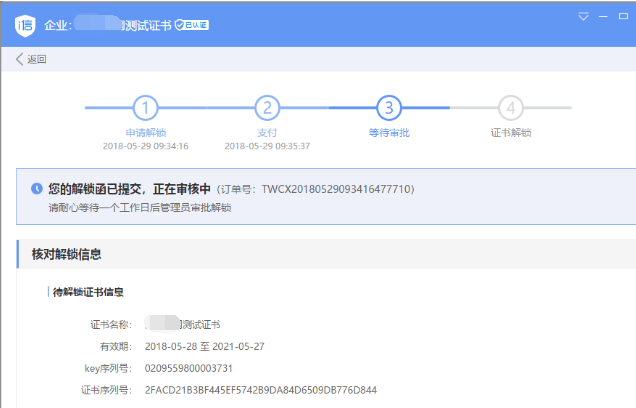This screenshot has height=408, width=636.
Task: Select step 3 circle 等待审批
Action: pos(389,108)
